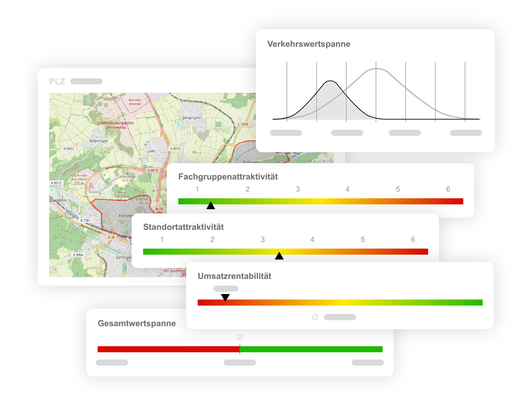Click the B 28 road sign on map
This screenshot has height=420, width=528.
pyautogui.click(x=111, y=237)
